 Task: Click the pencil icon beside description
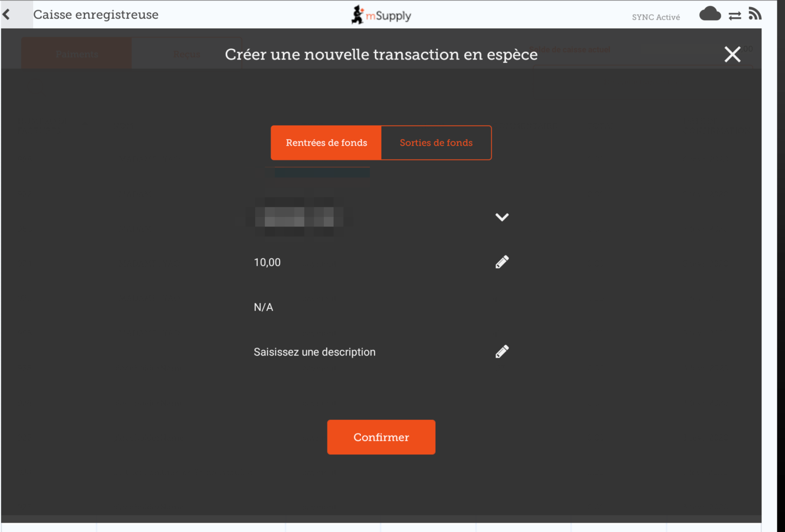(x=502, y=352)
